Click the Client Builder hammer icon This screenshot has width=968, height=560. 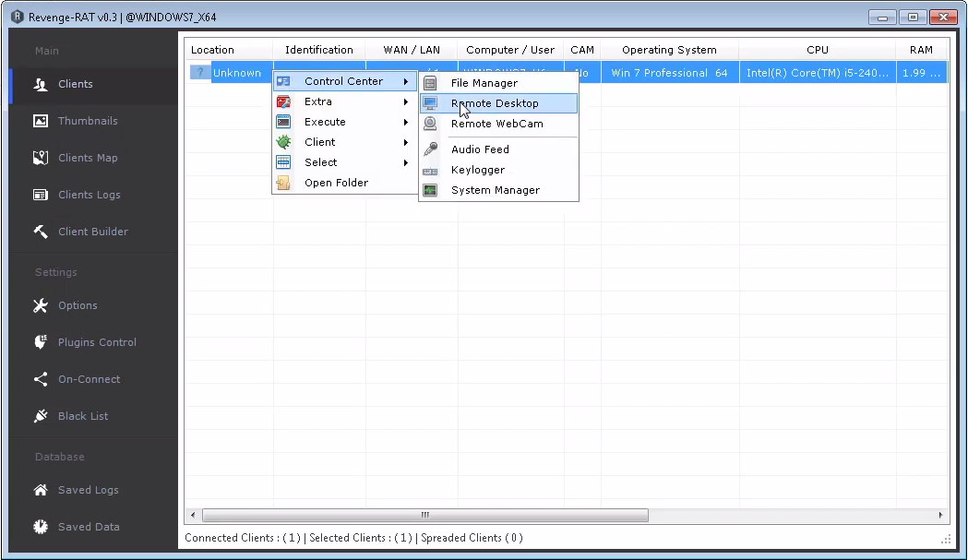(41, 232)
